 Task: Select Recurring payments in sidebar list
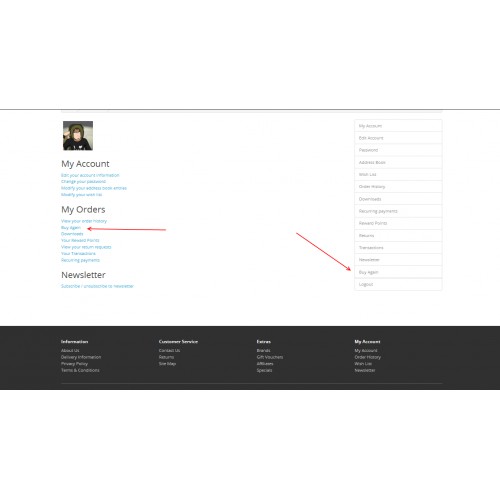pyautogui.click(x=398, y=211)
